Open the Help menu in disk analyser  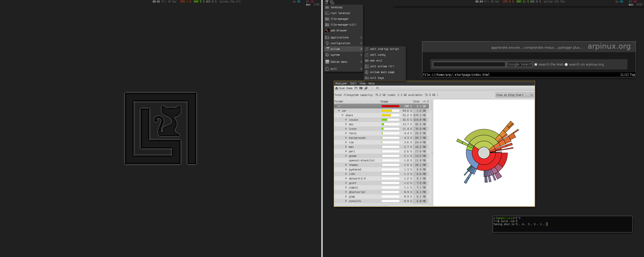click(x=371, y=83)
